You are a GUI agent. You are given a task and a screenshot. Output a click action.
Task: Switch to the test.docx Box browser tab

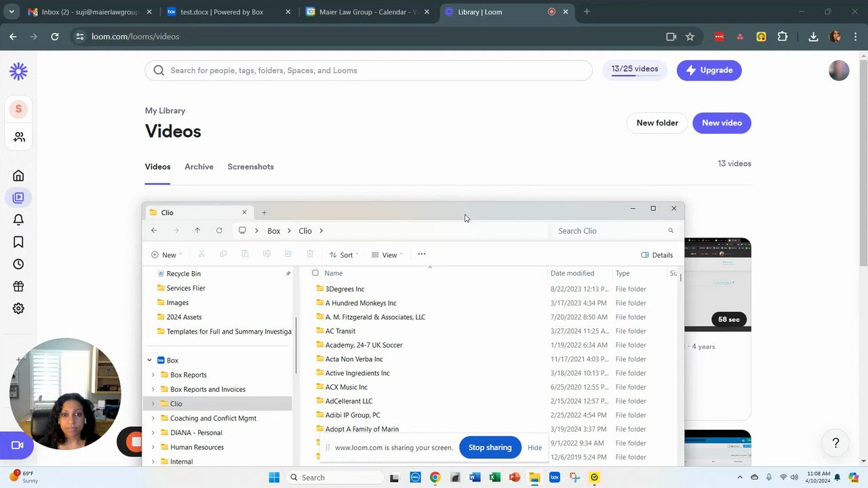[229, 12]
